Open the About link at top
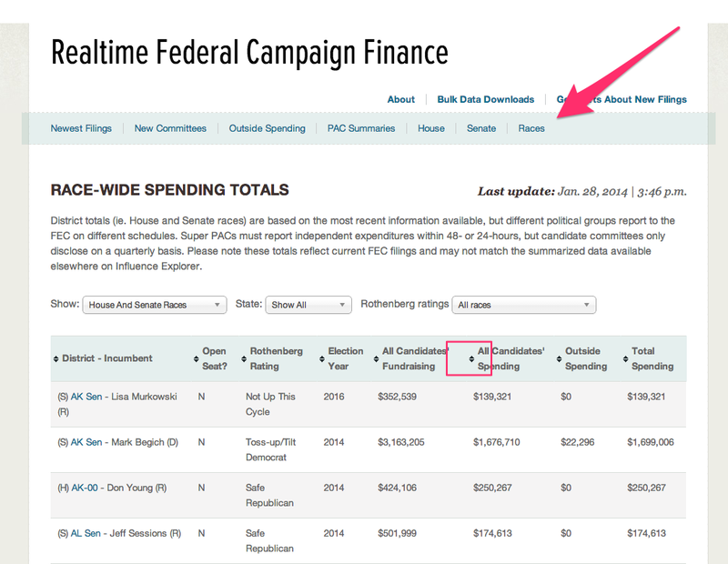The height and width of the screenshot is (564, 728). click(400, 99)
